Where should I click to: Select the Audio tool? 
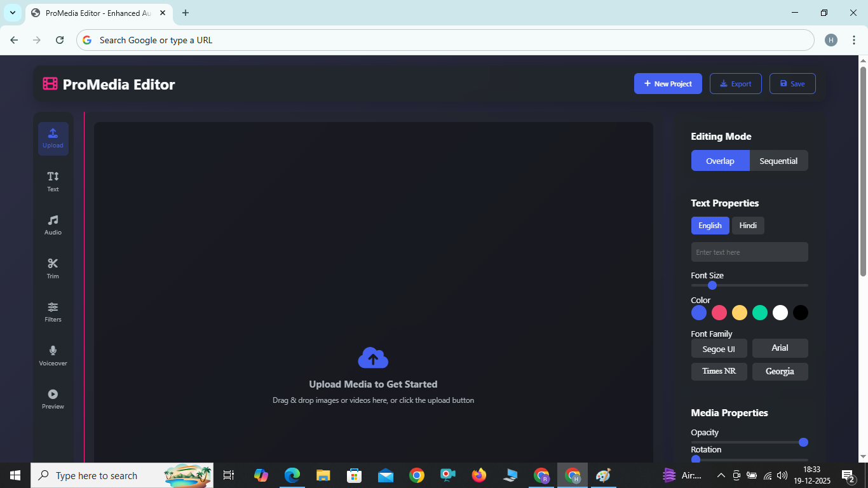pyautogui.click(x=53, y=225)
